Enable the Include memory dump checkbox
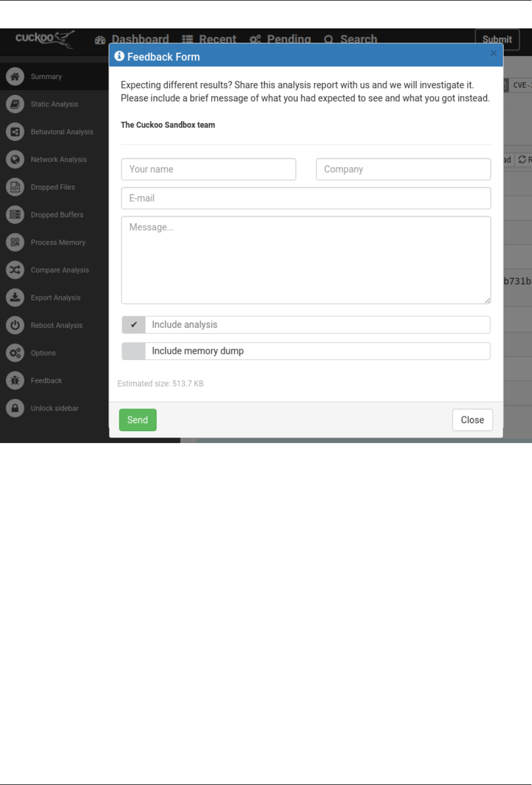This screenshot has height=785, width=532. pyautogui.click(x=134, y=351)
